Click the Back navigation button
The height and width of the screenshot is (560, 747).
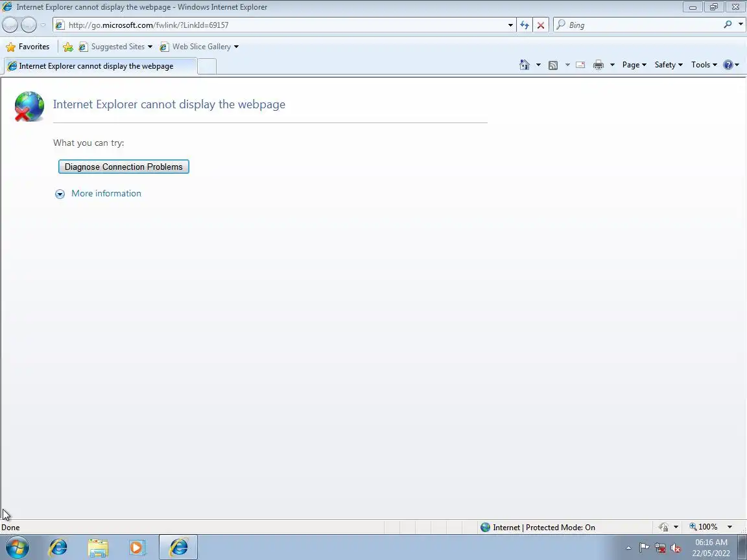(10, 25)
